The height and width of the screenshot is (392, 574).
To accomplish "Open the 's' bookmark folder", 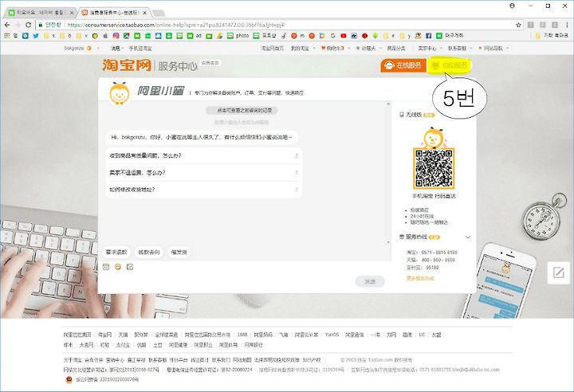I will pos(49,36).
